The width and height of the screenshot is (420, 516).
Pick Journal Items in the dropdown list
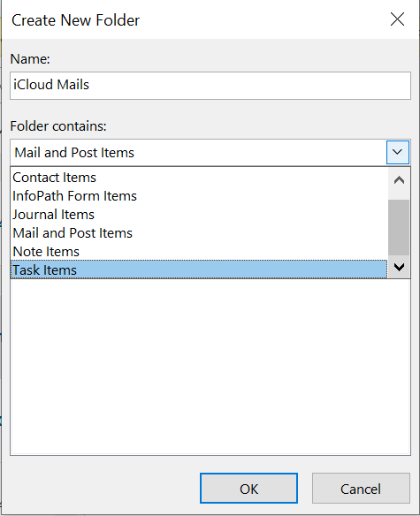[x=199, y=215]
